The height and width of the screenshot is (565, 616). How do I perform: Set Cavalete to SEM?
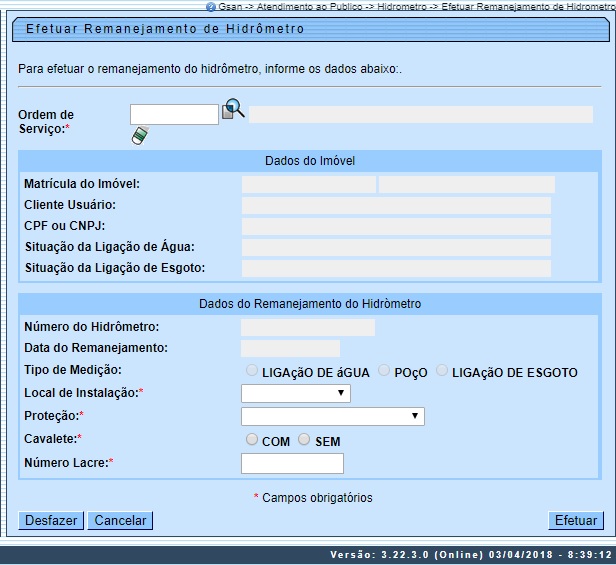point(304,440)
